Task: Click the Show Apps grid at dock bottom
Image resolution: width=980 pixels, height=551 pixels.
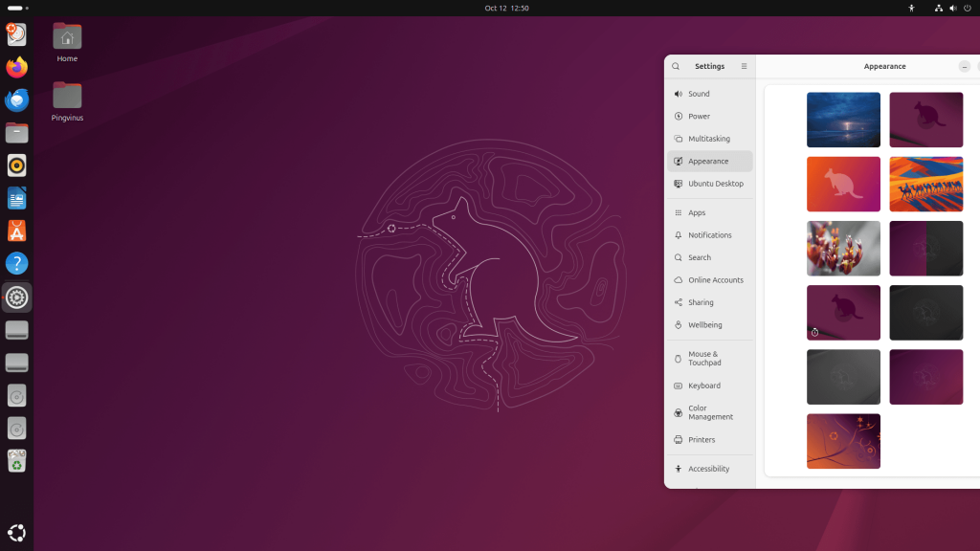Action: coord(16,532)
